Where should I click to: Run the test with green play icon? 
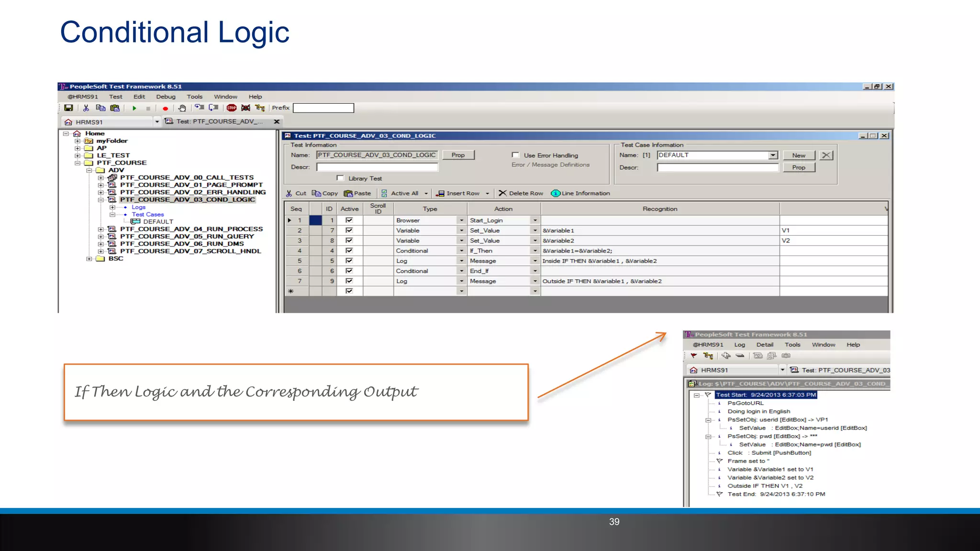click(134, 108)
